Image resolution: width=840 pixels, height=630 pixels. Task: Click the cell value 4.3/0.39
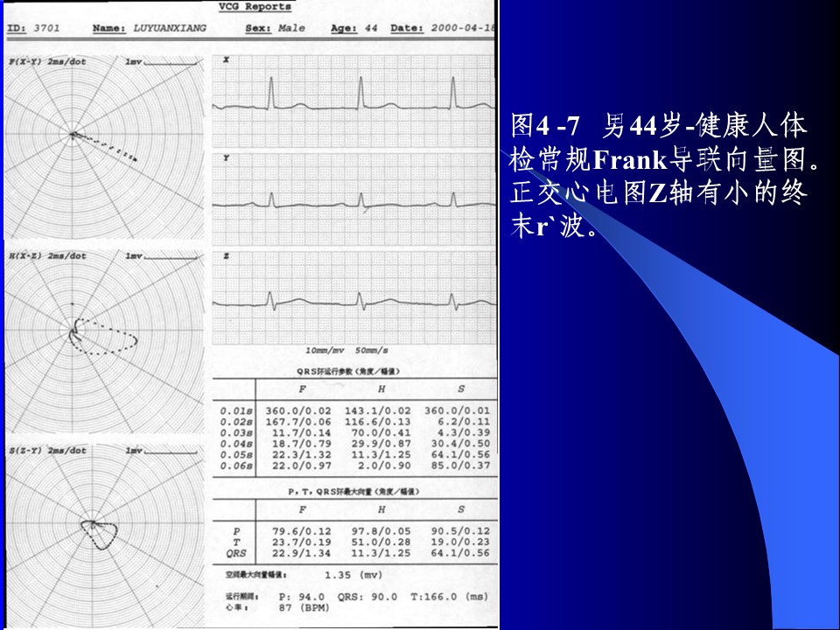point(464,433)
